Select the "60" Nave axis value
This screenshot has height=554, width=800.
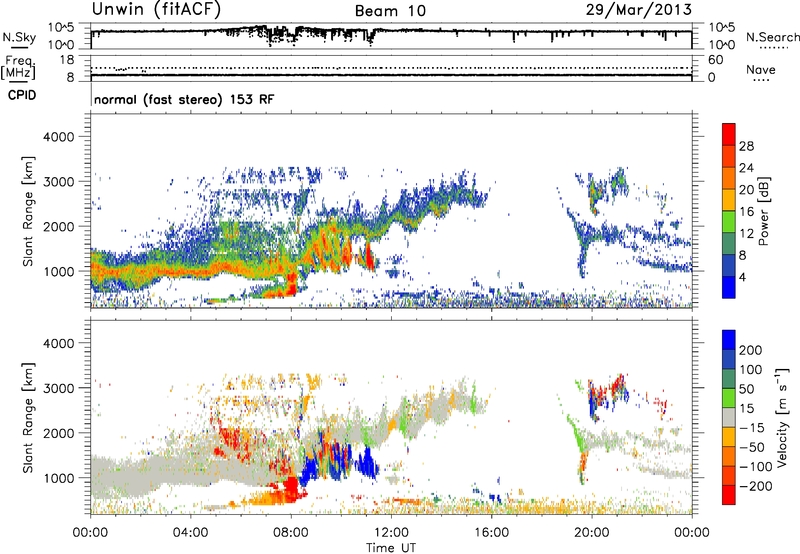(715, 60)
